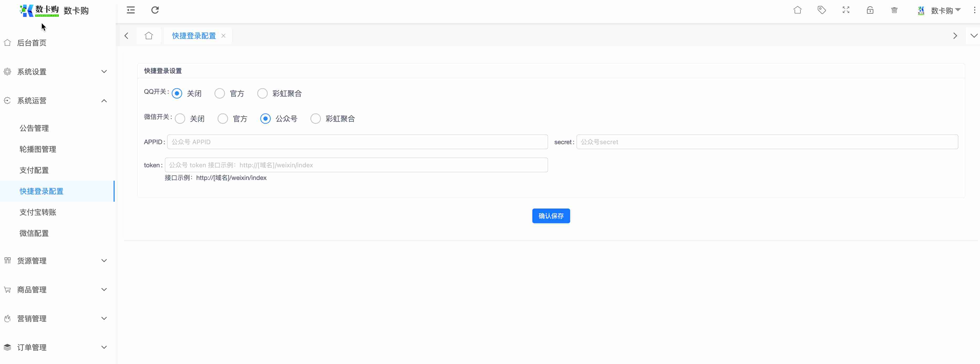Open the vertical three-dot more menu

click(974, 10)
